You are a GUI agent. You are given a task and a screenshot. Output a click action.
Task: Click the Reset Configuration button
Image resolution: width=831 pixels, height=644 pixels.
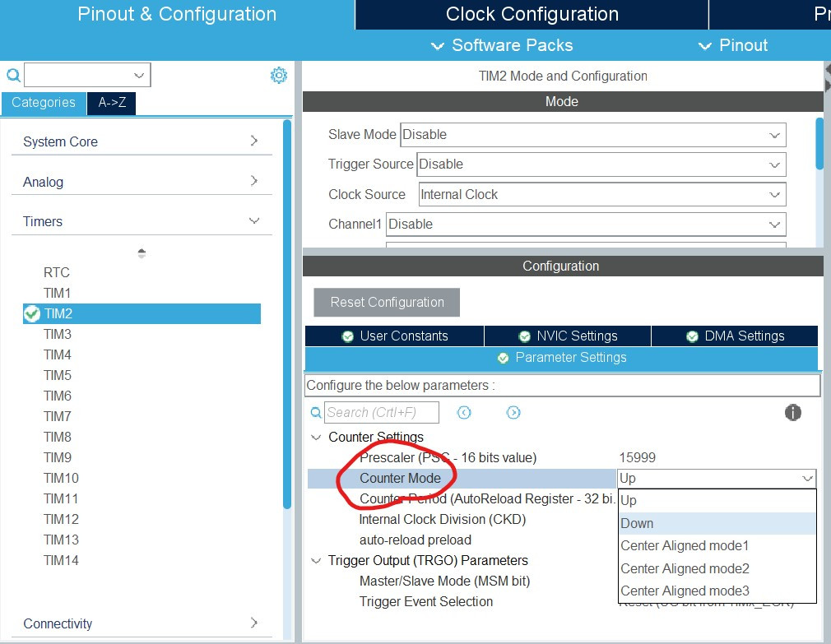387,303
